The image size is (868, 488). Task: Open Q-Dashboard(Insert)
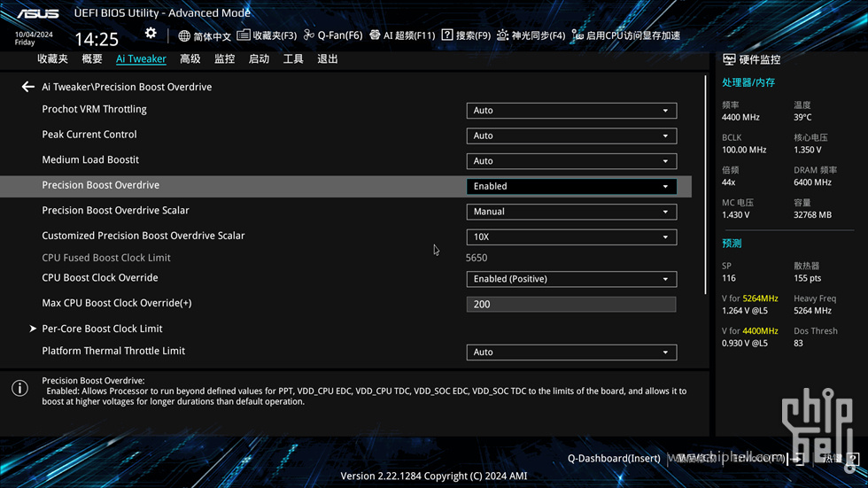pos(614,459)
